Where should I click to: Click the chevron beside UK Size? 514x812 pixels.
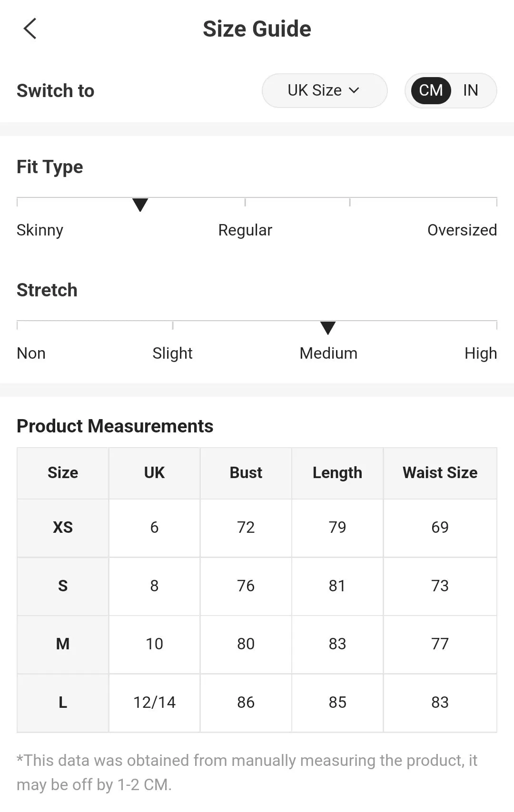(x=354, y=90)
